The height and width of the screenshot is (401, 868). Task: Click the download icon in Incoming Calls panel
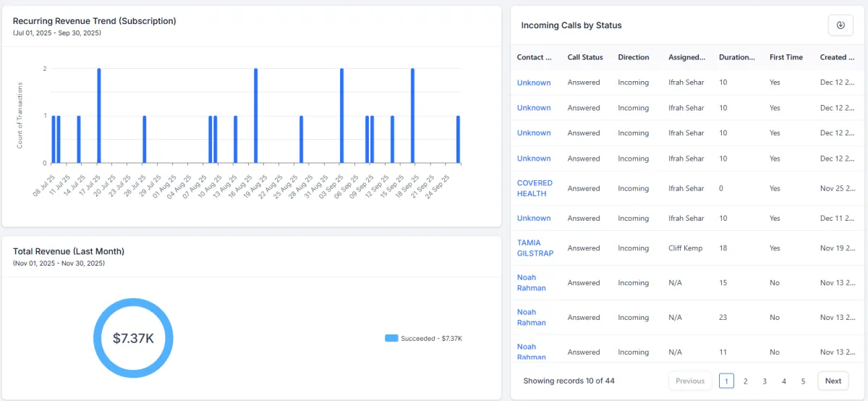(x=840, y=25)
